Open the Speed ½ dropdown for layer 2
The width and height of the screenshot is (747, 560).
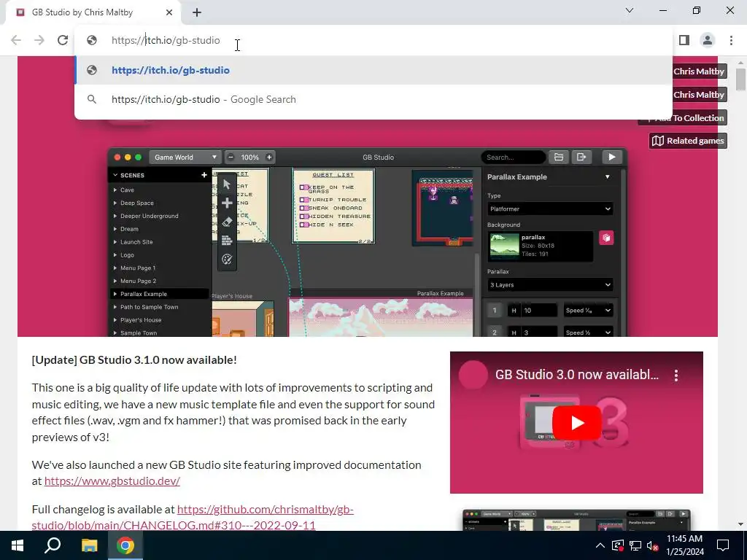589,332
